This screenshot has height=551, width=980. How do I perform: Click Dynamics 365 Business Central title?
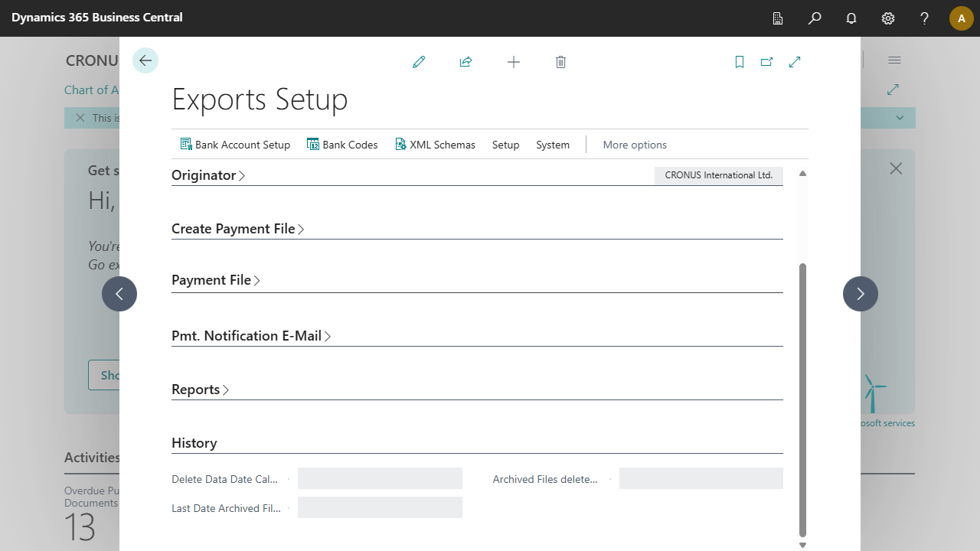pos(97,17)
